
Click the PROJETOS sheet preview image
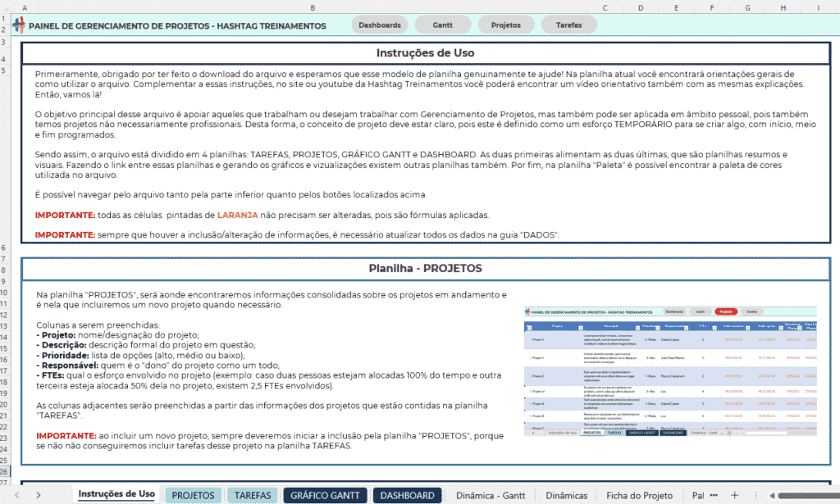click(670, 370)
